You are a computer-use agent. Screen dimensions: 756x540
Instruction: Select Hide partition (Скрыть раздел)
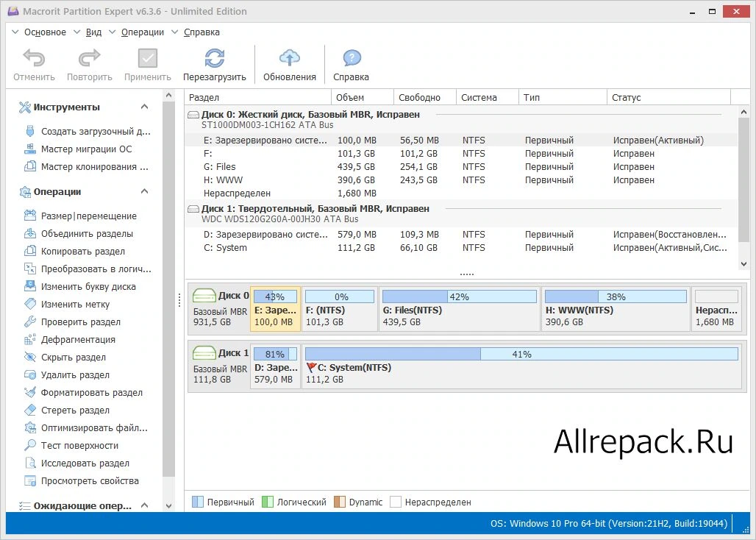[x=65, y=358]
